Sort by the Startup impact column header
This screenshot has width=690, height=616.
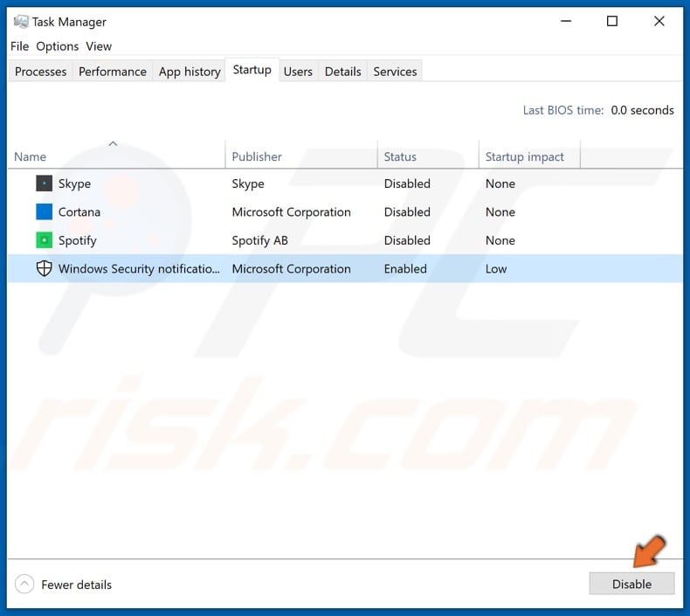[530, 156]
